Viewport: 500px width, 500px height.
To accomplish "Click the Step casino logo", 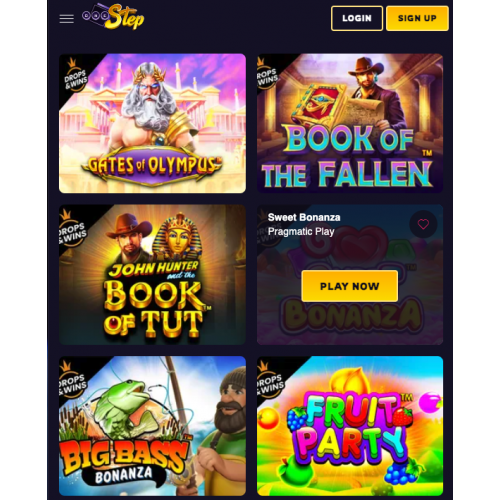I will pyautogui.click(x=113, y=17).
